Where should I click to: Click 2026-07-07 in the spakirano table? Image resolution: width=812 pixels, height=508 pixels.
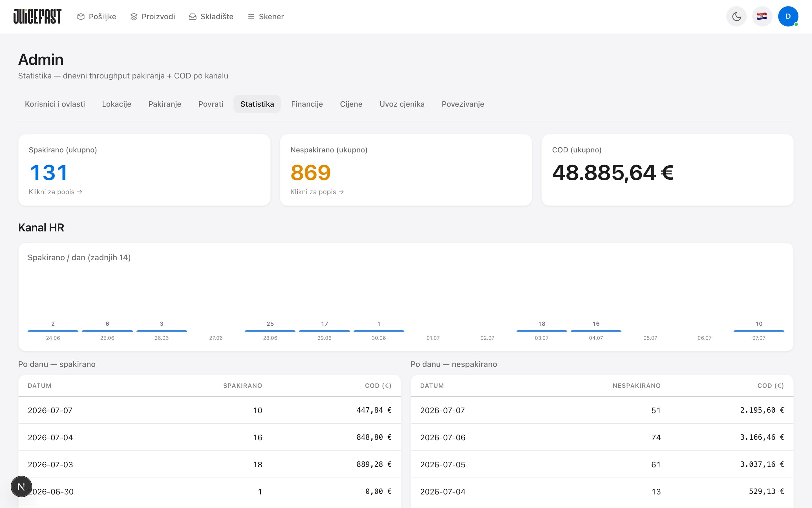click(50, 410)
